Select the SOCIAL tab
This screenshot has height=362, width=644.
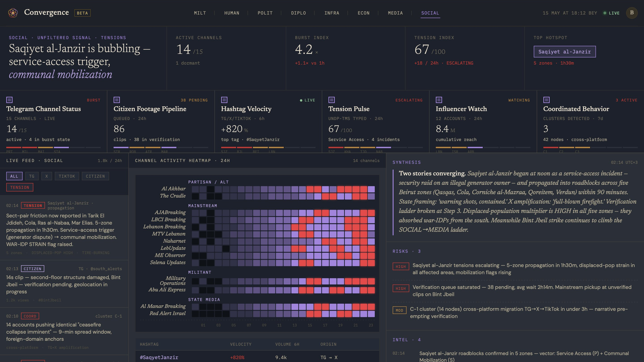(430, 13)
